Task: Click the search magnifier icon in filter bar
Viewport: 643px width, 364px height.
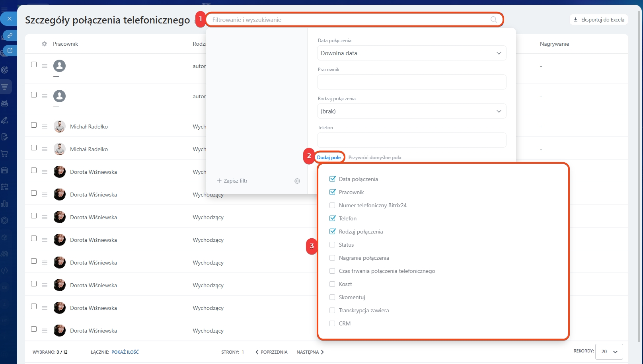Action: click(493, 19)
